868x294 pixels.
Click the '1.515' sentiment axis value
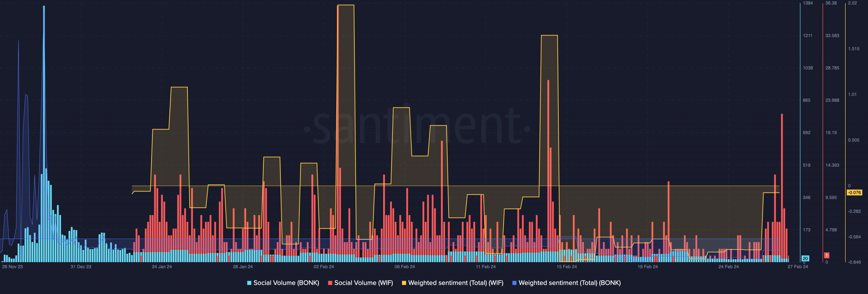(x=854, y=49)
